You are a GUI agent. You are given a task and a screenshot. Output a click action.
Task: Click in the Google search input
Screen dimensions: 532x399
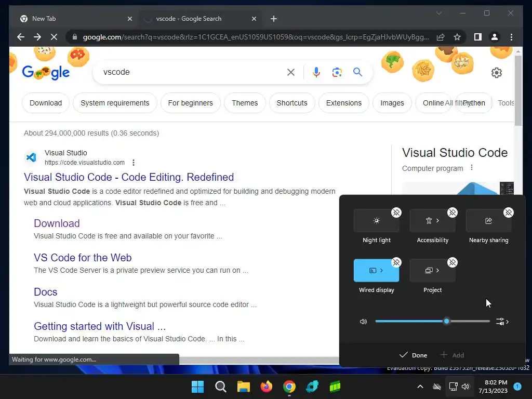click(x=193, y=72)
